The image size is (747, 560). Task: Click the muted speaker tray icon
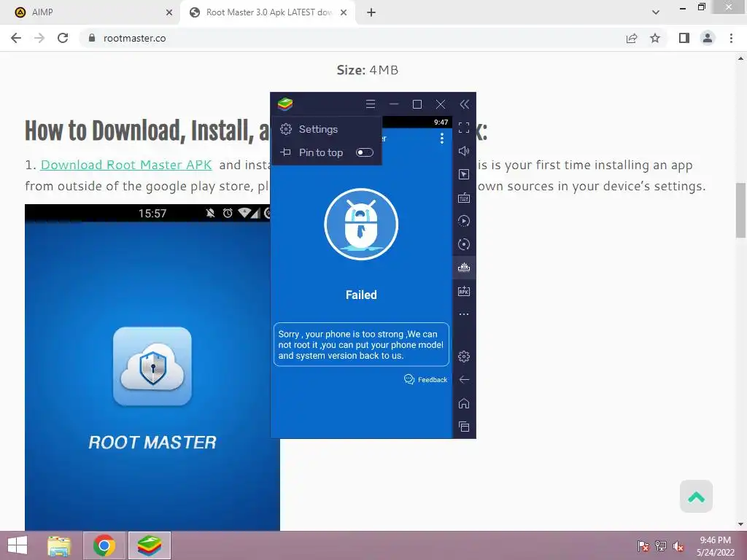click(678, 545)
